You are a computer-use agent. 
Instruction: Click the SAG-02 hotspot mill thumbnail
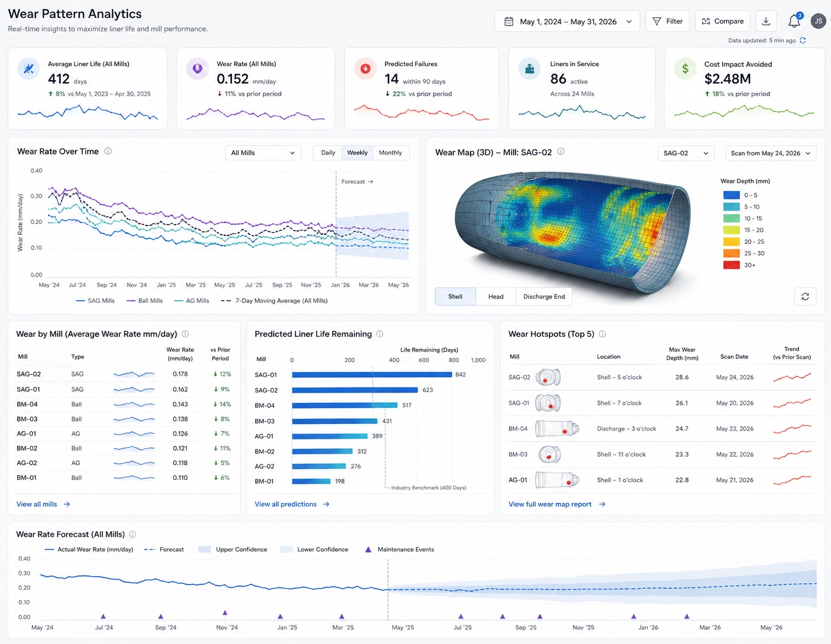548,377
